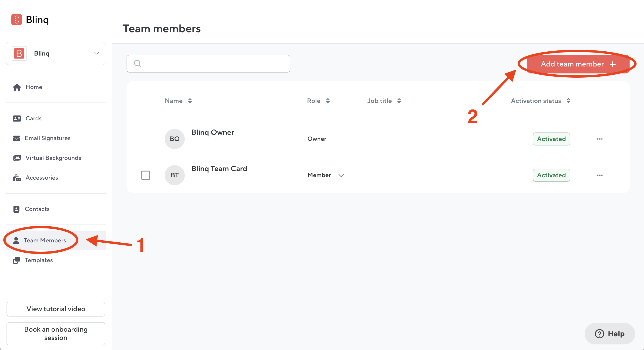Image resolution: width=644 pixels, height=350 pixels.
Task: Click the BO avatar
Action: point(174,139)
